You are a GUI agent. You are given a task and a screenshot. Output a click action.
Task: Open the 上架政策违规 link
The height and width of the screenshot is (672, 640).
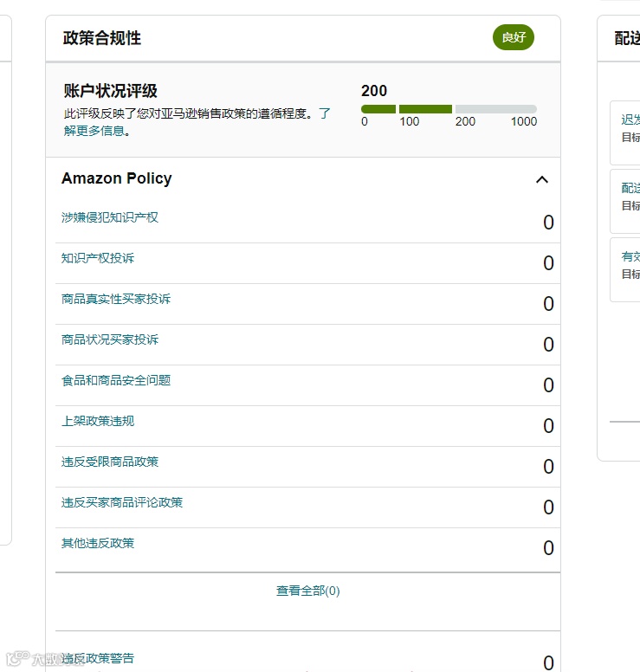point(98,421)
